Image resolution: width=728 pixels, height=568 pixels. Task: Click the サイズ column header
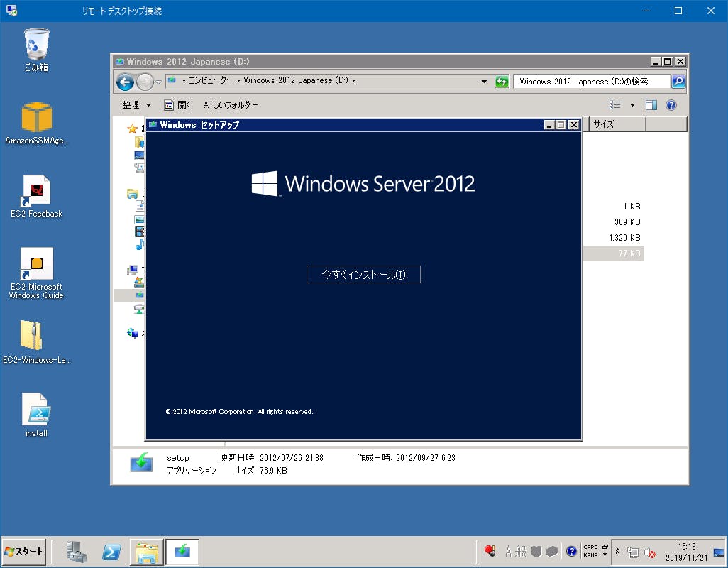pyautogui.click(x=617, y=124)
